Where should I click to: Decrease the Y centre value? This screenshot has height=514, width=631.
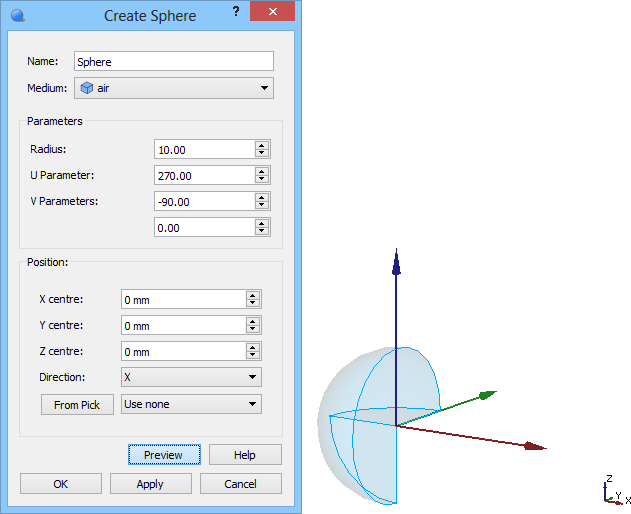(253, 329)
